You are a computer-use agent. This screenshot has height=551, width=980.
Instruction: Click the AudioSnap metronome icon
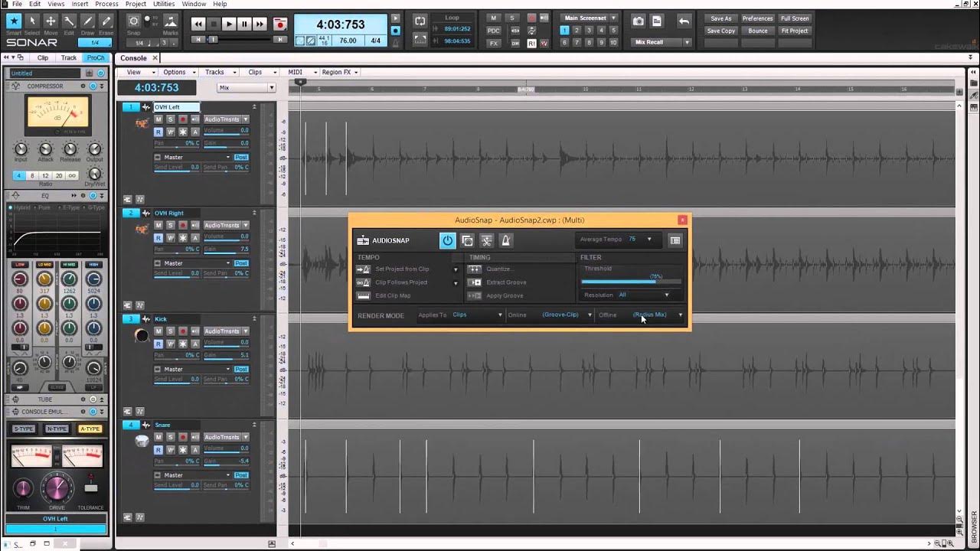click(x=505, y=240)
